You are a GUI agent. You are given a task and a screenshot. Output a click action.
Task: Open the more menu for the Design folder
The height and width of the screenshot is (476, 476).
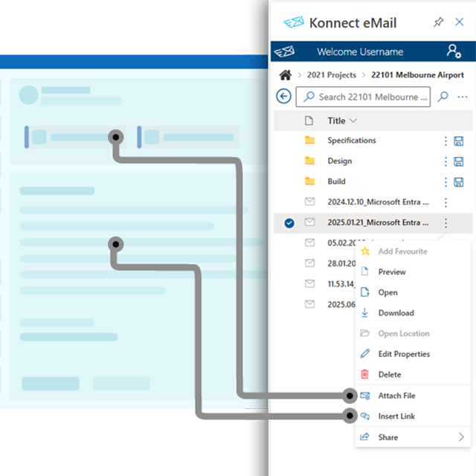click(x=446, y=161)
